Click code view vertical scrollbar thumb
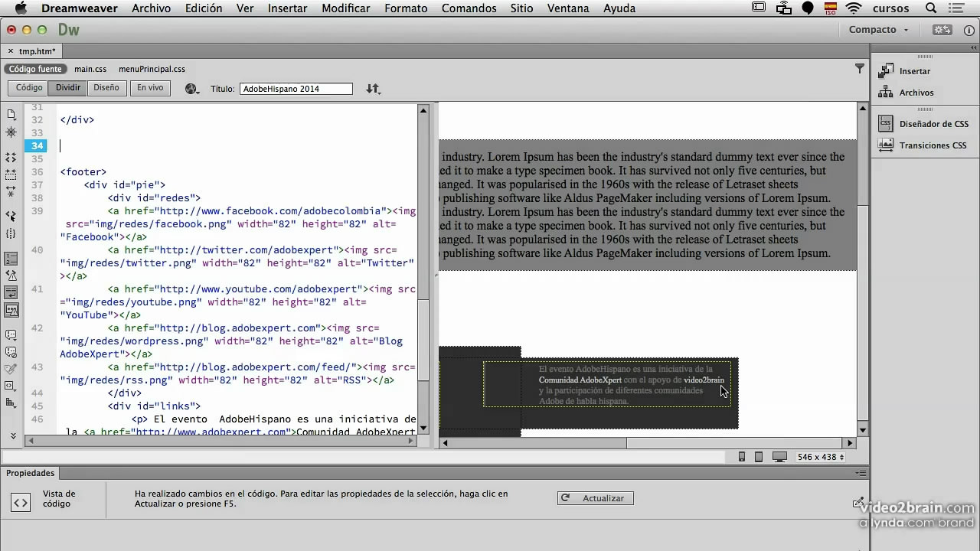The height and width of the screenshot is (551, 980). [x=423, y=338]
